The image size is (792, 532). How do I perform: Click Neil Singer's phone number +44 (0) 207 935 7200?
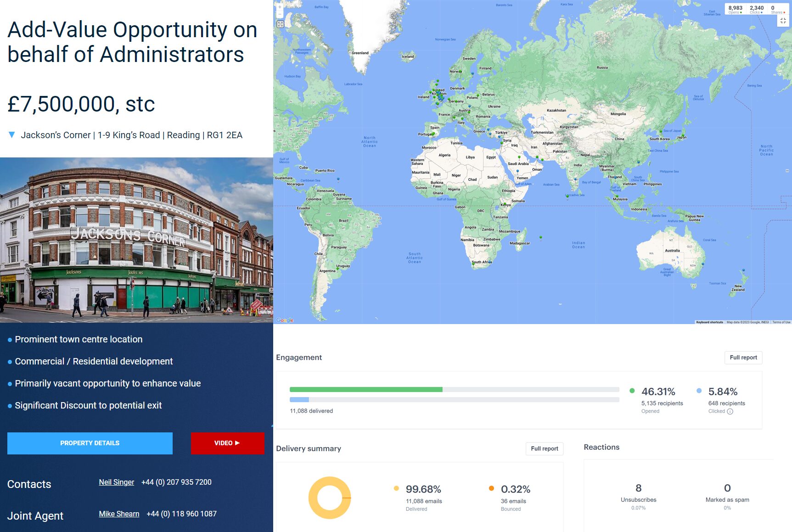pyautogui.click(x=176, y=482)
